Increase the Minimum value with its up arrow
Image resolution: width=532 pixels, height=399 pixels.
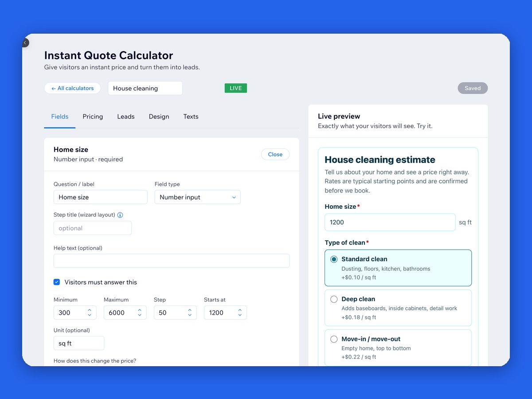[x=90, y=310]
